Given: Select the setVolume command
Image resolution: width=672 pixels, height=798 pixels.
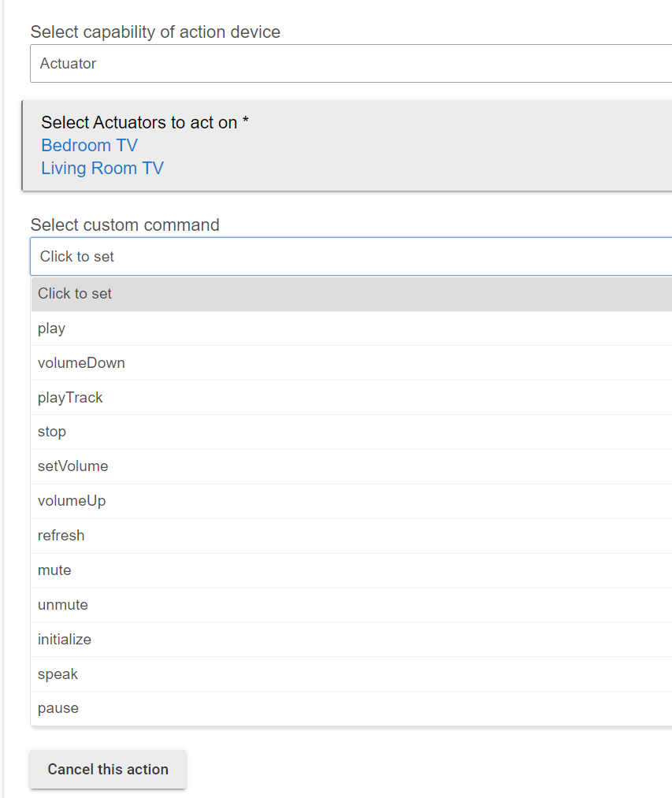Looking at the screenshot, I should coord(72,466).
